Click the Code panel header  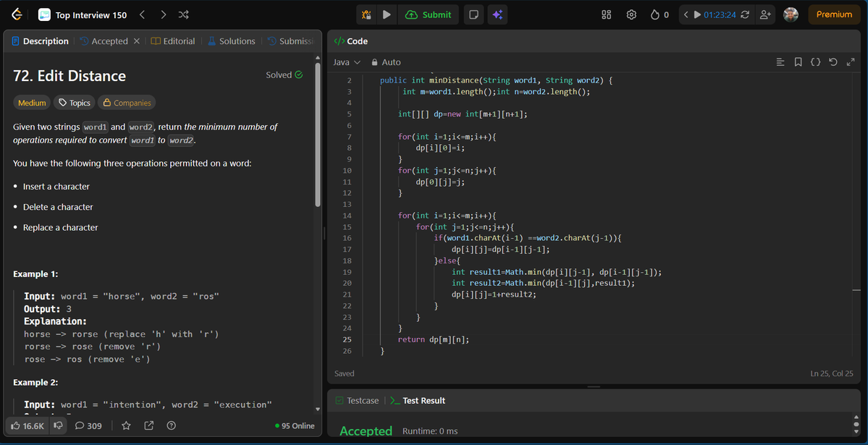coord(351,41)
